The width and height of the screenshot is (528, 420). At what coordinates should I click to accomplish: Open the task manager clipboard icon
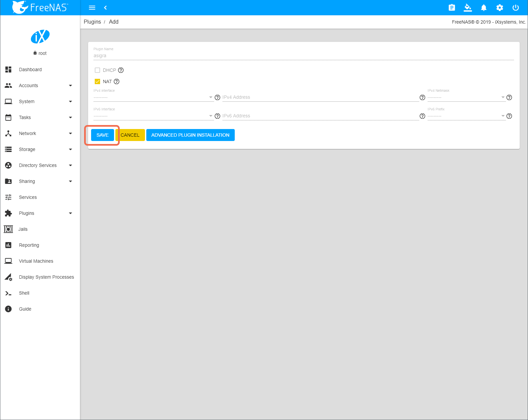coord(452,8)
